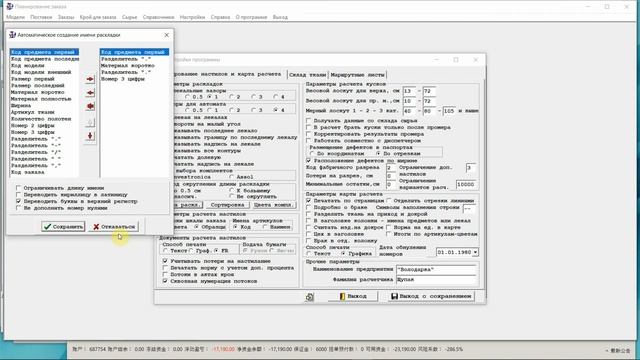Click the "Наименование предприятия" input field
This screenshot has width=640, height=360.
click(x=436, y=270)
